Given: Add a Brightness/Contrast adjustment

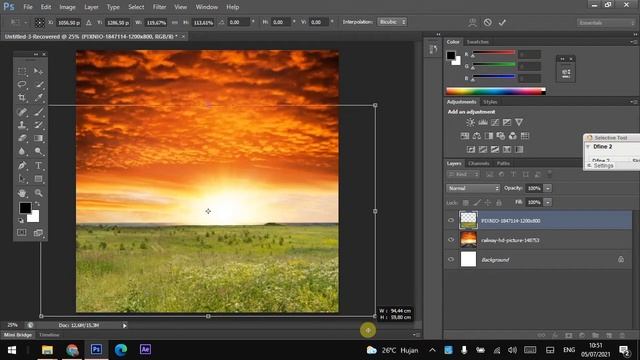Looking at the screenshot, I should pos(470,122).
